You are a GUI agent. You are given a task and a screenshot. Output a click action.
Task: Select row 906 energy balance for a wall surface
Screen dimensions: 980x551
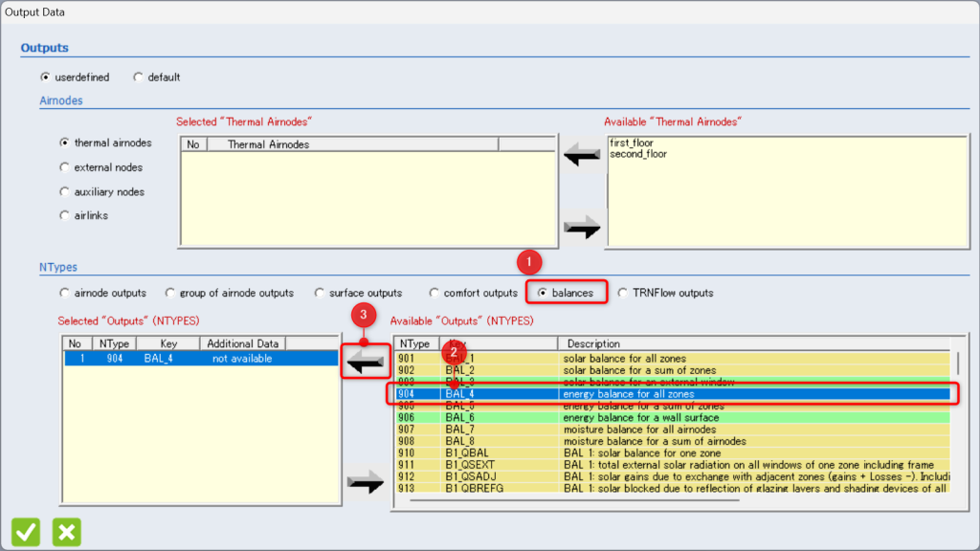point(673,417)
